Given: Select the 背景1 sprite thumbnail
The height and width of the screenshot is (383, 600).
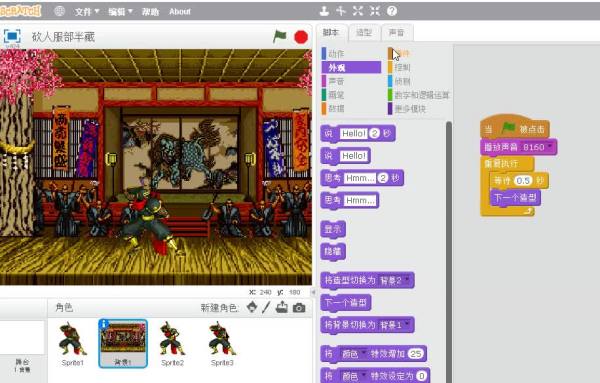Looking at the screenshot, I should pos(123,343).
